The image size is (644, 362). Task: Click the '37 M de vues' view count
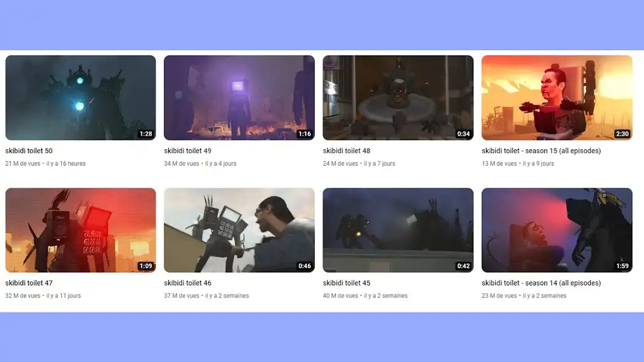182,295
